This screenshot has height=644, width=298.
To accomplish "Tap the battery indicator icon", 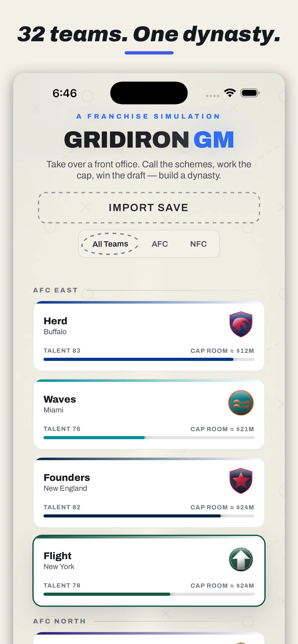I will pyautogui.click(x=250, y=93).
